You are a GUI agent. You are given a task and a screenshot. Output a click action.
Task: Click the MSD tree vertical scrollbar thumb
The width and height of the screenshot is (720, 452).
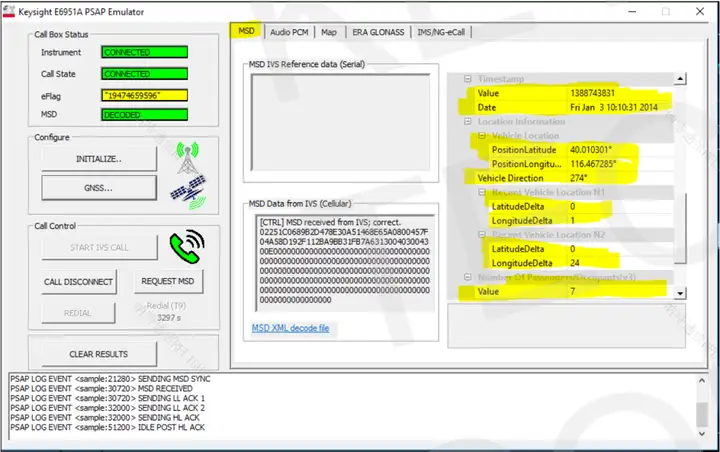(x=682, y=228)
